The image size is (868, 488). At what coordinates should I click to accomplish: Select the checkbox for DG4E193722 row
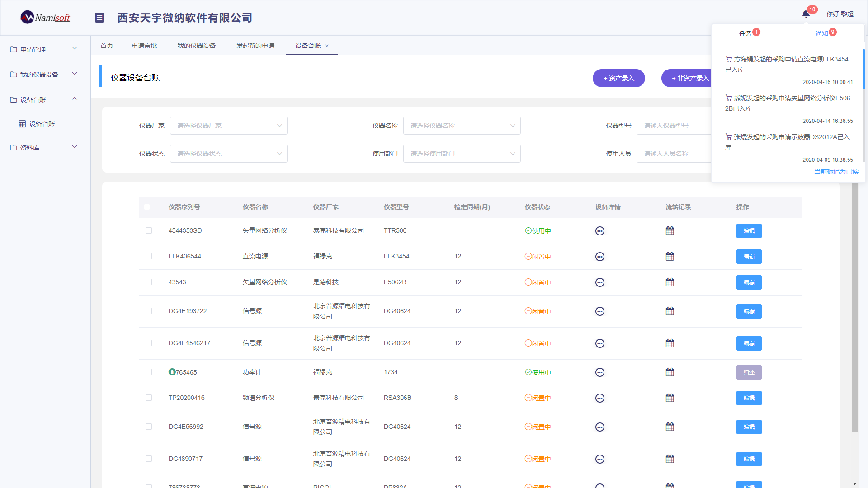149,311
